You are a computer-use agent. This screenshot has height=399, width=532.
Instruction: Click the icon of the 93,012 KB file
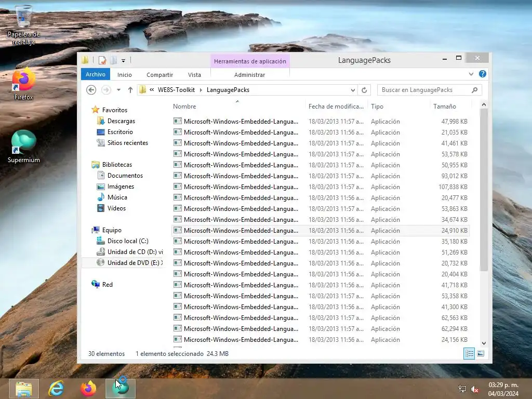[177, 176]
